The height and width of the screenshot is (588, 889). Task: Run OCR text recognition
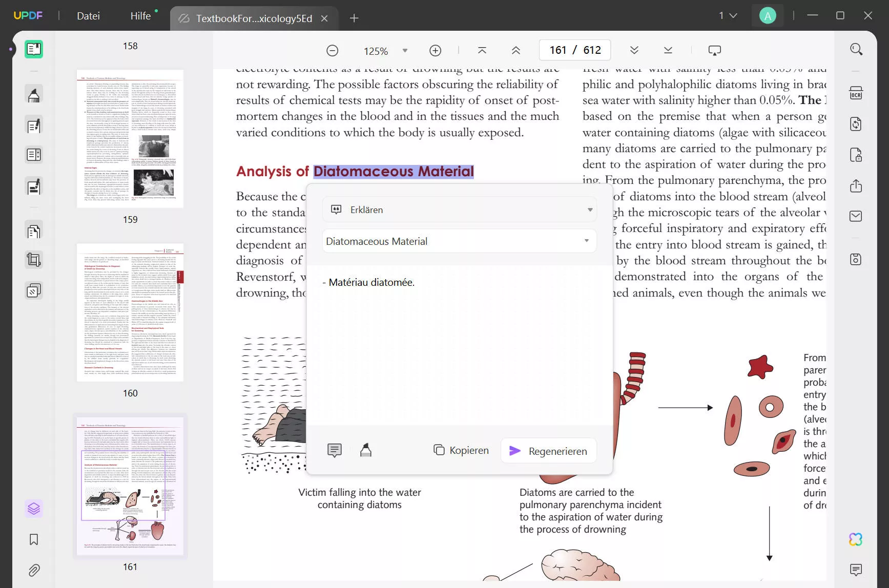pyautogui.click(x=856, y=93)
